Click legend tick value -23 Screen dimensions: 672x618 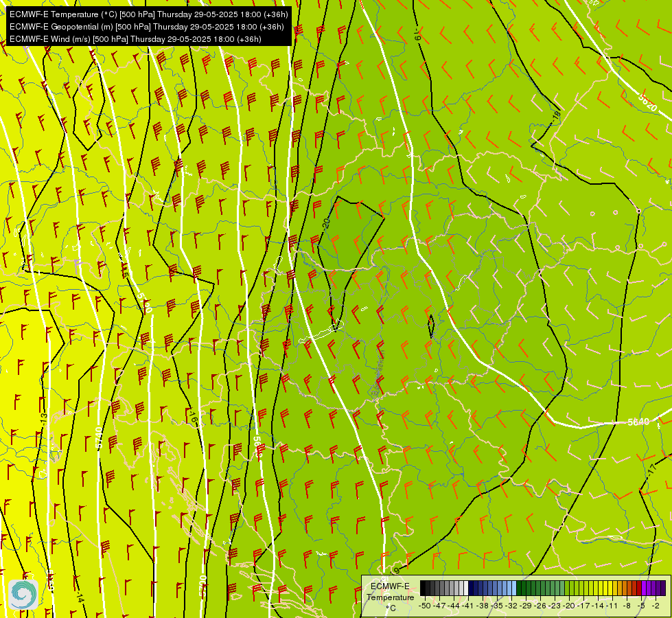tap(555, 606)
